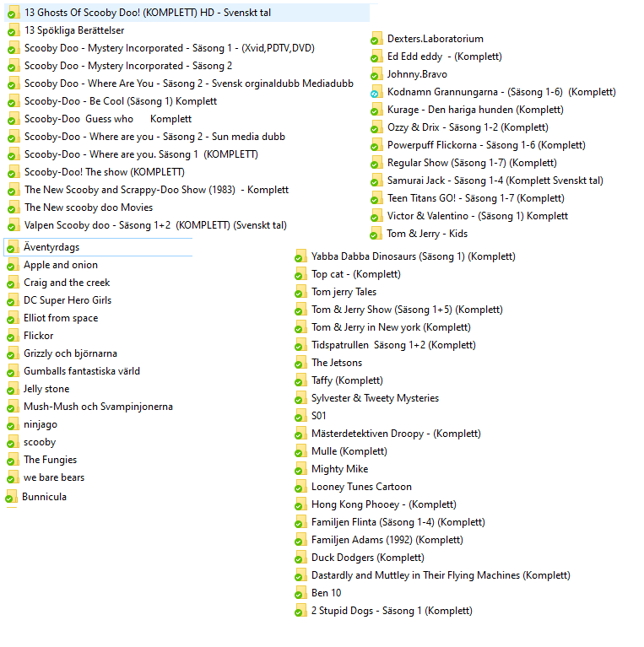Select Victor & Valentino (Säsong 1) folder
Viewport: 644px width, 647px height.
point(478,216)
